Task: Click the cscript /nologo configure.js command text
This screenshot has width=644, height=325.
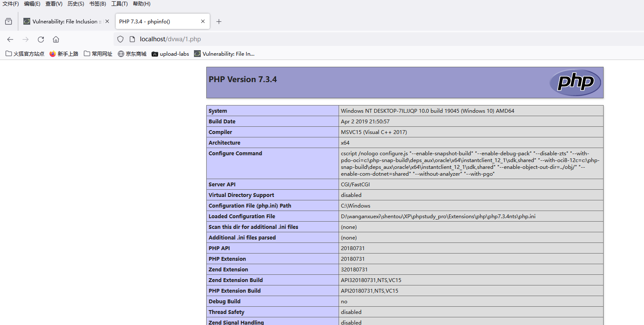Action: 470,164
